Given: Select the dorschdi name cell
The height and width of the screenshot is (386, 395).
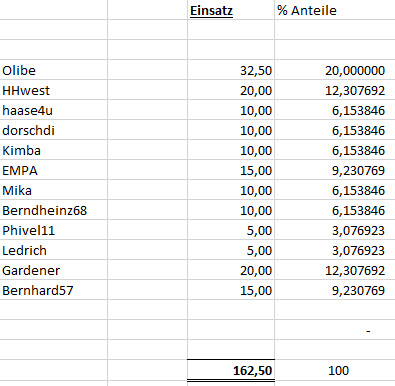Looking at the screenshot, I should [x=54, y=130].
